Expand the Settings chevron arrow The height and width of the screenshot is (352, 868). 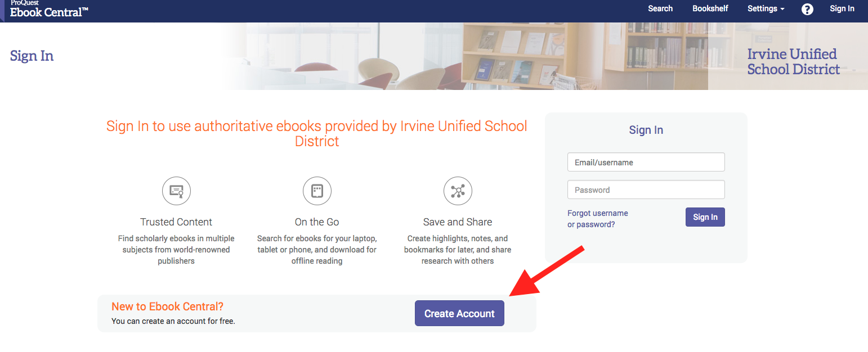tap(781, 9)
